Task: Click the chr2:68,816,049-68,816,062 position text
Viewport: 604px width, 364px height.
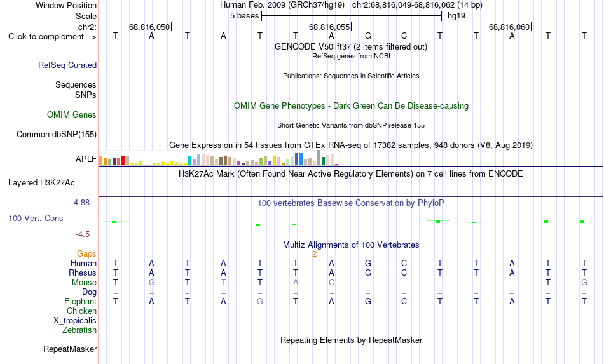Action: [417, 5]
